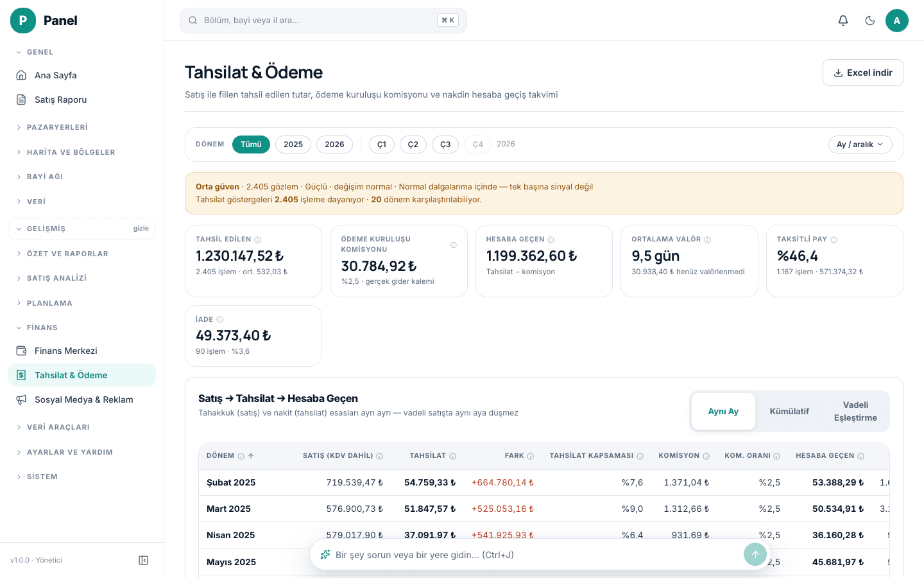Hide Gelişmiş section via gizle
924x578 pixels.
(x=141, y=229)
